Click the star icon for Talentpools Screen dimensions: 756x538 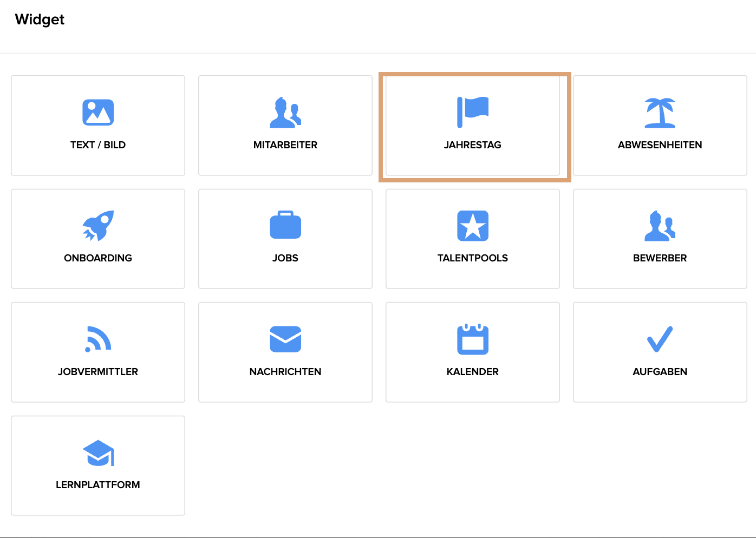(x=473, y=226)
